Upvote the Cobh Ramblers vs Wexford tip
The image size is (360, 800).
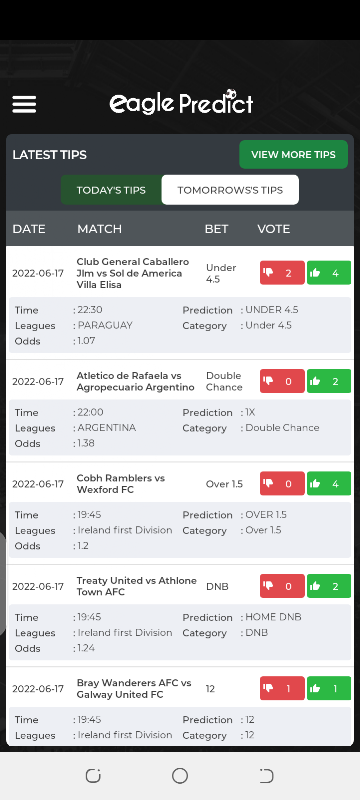click(x=329, y=484)
